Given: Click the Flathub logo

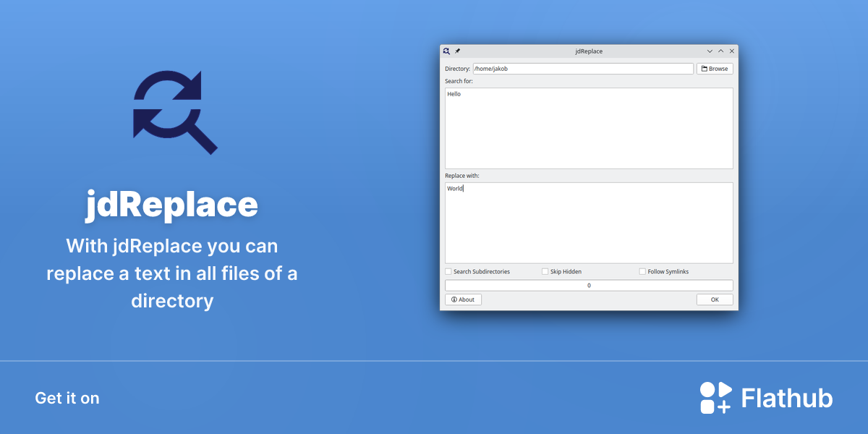Looking at the screenshot, I should click(x=766, y=398).
